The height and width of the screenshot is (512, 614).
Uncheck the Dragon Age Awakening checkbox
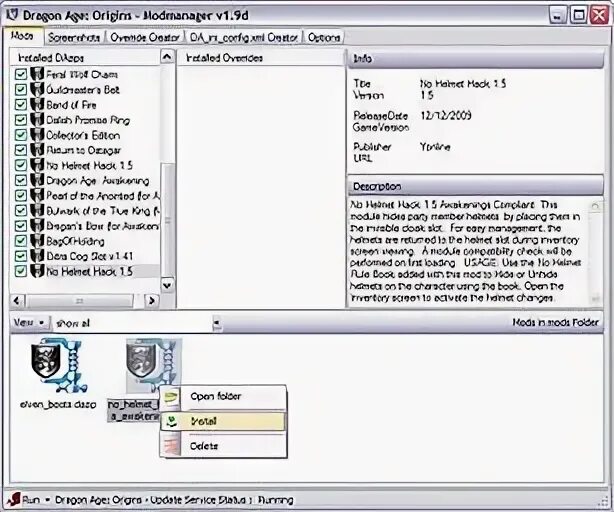coord(20,180)
